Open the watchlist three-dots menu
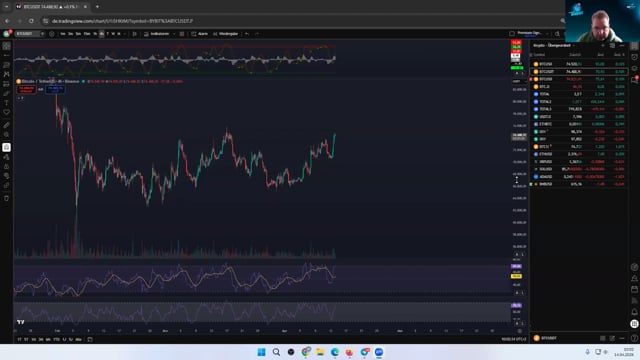Image resolution: width=640 pixels, height=360 pixels. coord(622,45)
